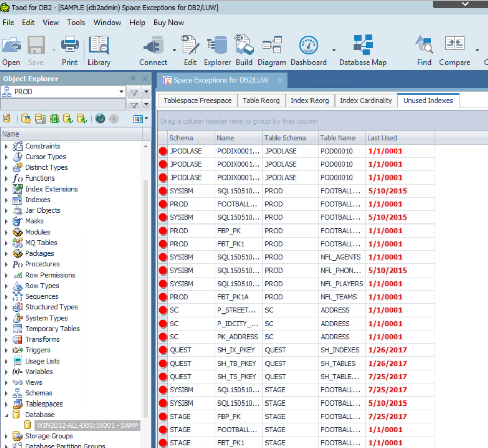Screen dimensions: 488x448
Task: Open dropdown arrow next to Compare
Action: (x=477, y=50)
